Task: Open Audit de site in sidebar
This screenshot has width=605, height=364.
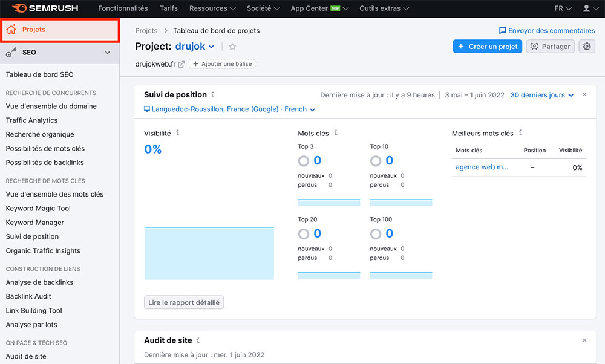Action: click(x=26, y=356)
